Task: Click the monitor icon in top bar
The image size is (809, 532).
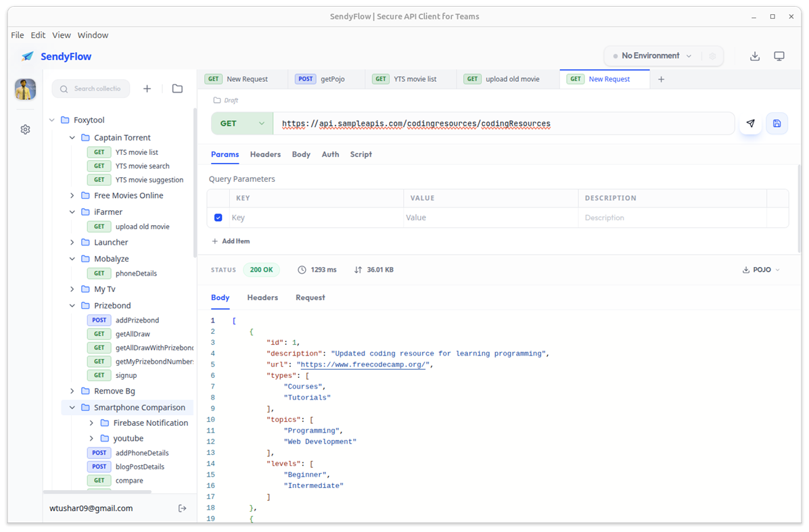Action: point(779,56)
